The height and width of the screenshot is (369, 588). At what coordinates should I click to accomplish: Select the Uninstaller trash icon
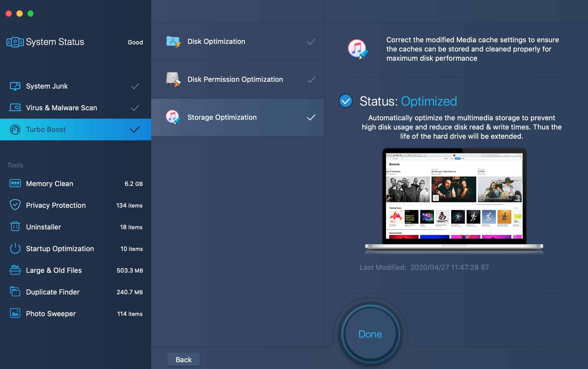tap(15, 227)
